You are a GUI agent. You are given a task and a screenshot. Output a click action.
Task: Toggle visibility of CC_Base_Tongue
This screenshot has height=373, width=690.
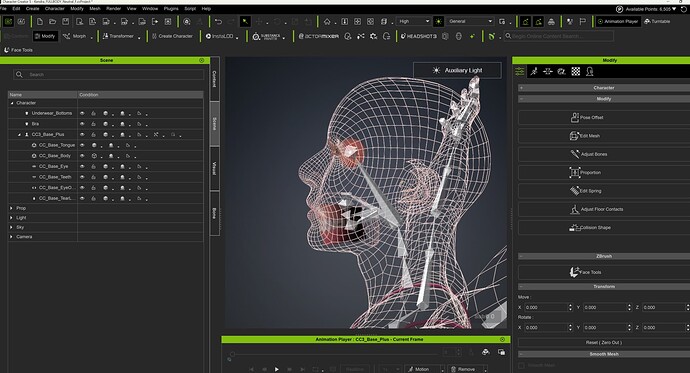click(x=82, y=145)
